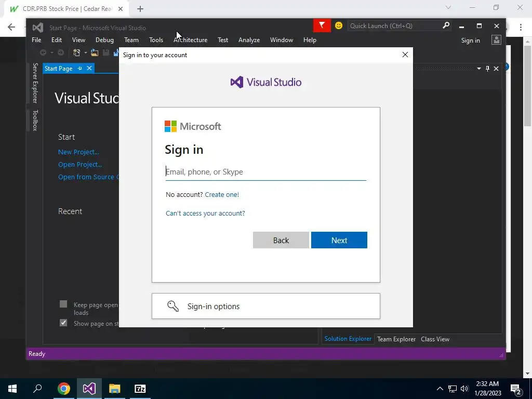
Task: Open Chrome tab search chevron
Action: [448, 7]
